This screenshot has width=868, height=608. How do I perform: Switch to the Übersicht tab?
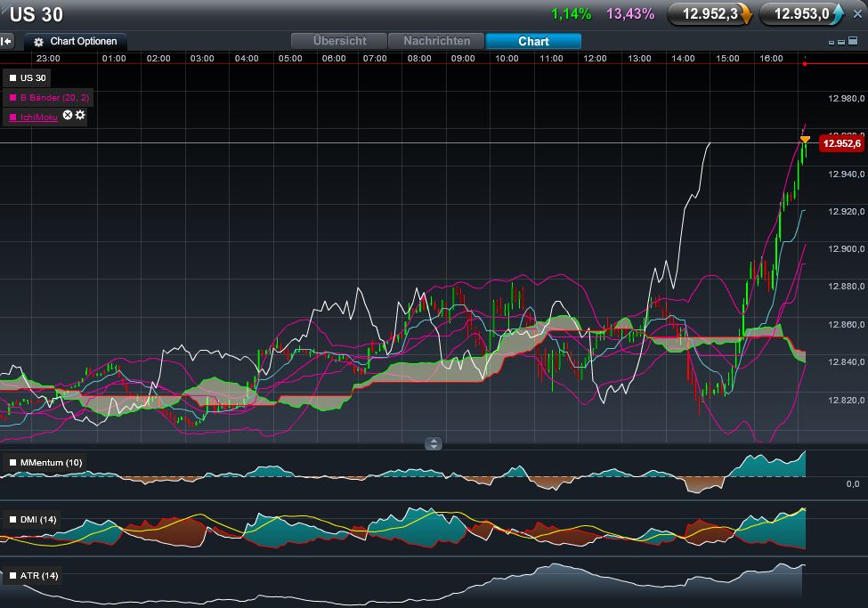tap(340, 41)
